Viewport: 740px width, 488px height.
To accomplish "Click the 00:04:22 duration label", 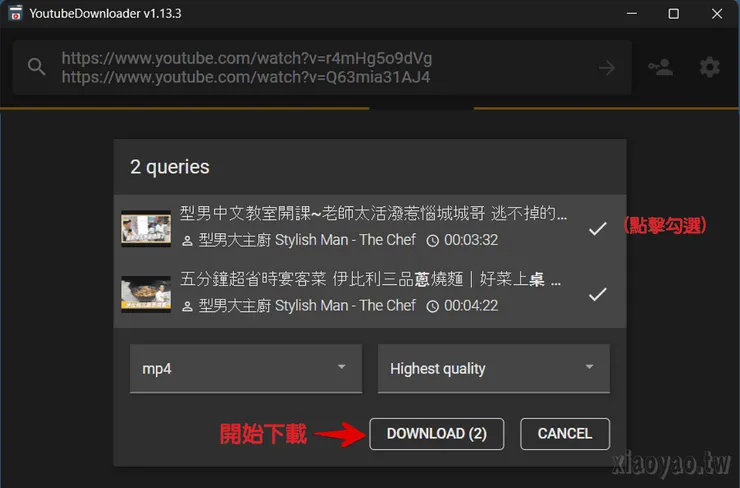I will [x=471, y=306].
